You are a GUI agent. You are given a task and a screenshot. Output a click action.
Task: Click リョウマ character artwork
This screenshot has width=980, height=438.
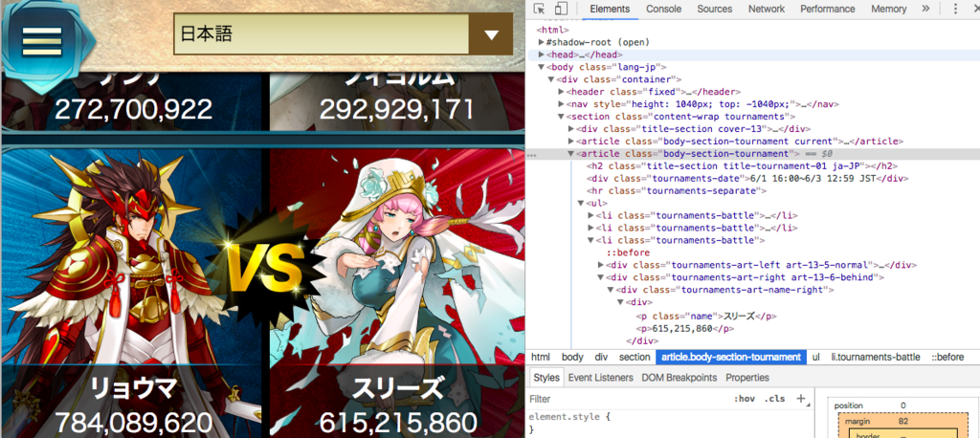click(x=131, y=259)
